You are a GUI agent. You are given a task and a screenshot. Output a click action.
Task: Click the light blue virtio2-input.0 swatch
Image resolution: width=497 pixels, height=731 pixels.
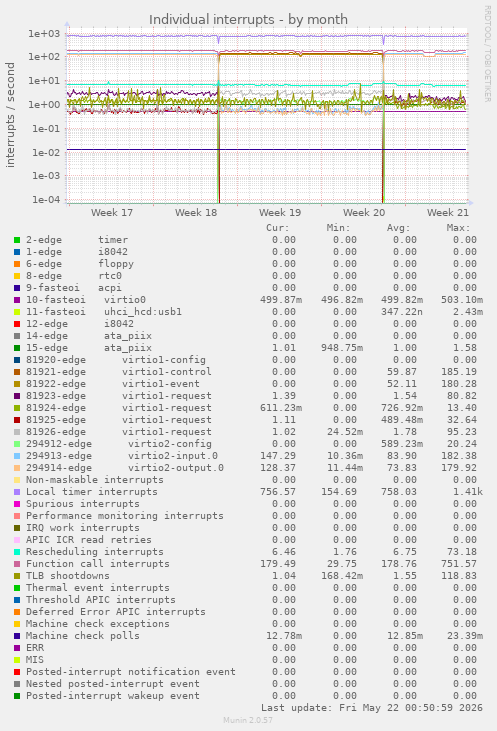(x=17, y=456)
